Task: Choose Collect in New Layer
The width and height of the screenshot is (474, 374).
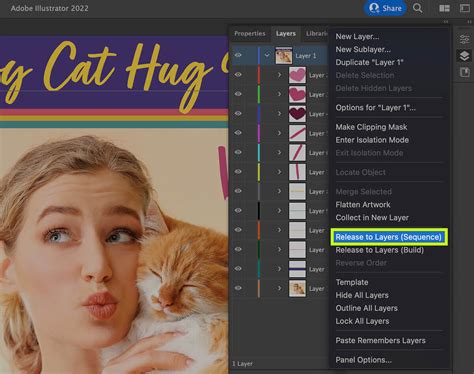Action: coord(372,218)
